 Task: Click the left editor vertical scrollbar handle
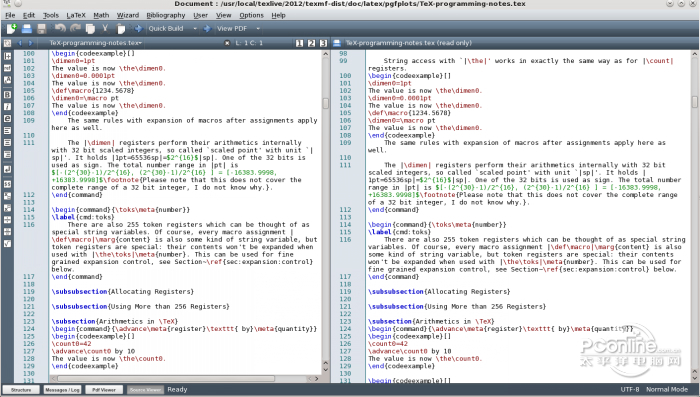(326, 103)
